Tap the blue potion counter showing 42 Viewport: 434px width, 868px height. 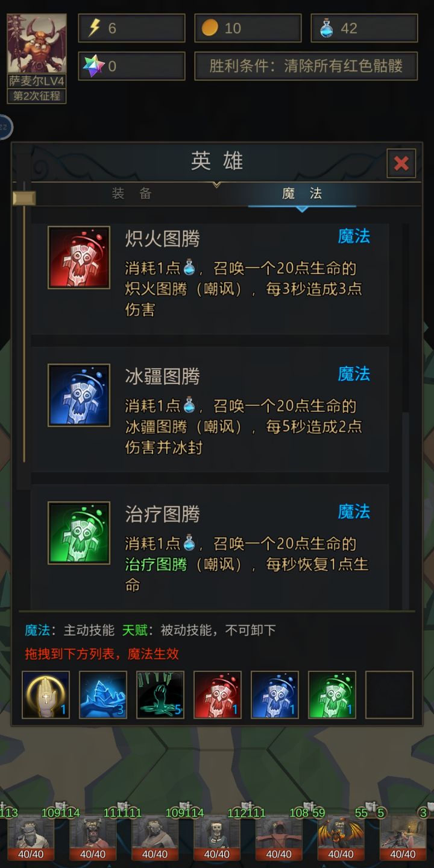pyautogui.click(x=364, y=28)
